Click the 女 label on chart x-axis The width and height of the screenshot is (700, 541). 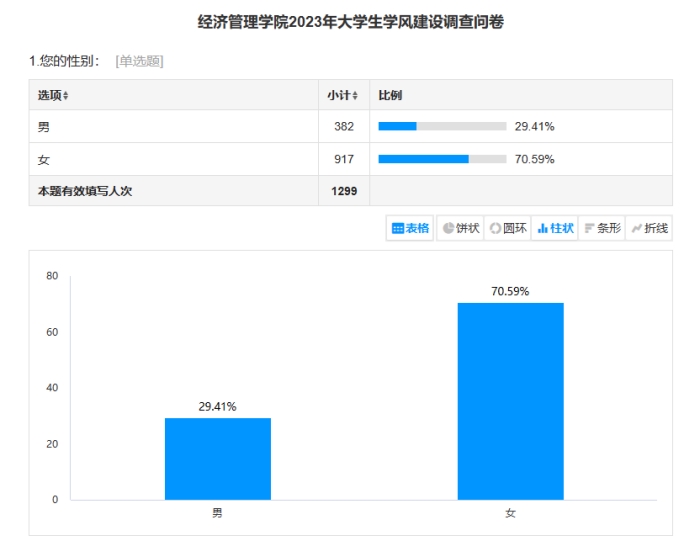tap(510, 513)
